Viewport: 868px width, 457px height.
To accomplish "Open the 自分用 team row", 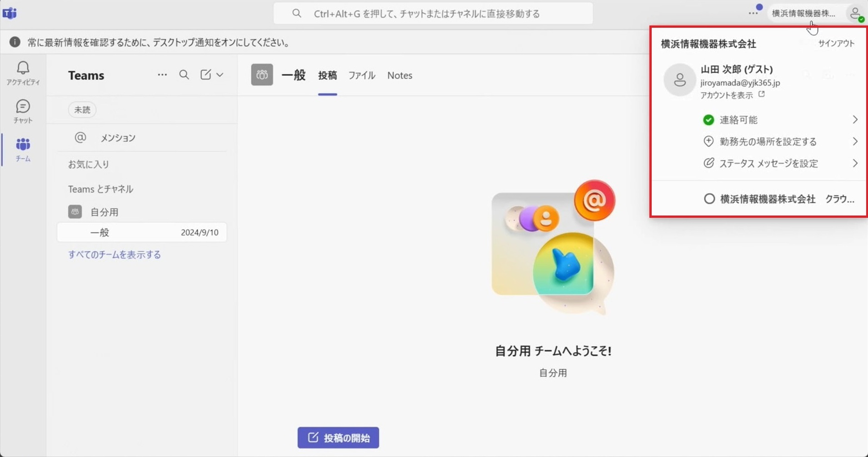I will click(142, 212).
